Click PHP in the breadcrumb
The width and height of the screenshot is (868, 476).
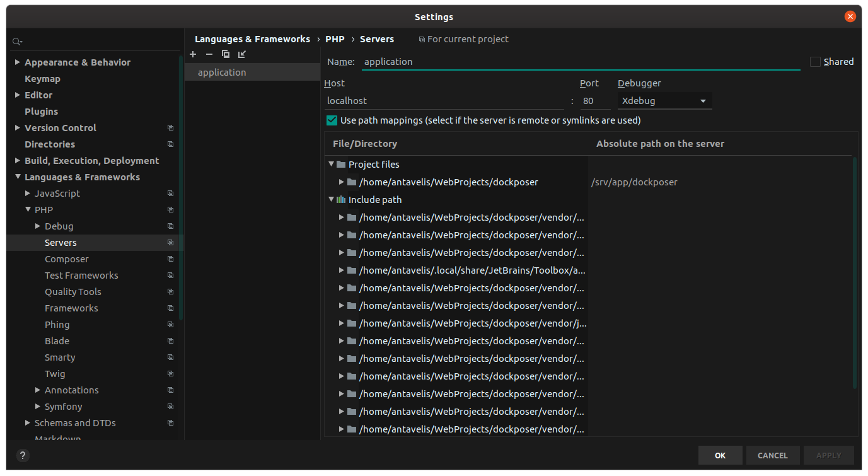pos(335,39)
